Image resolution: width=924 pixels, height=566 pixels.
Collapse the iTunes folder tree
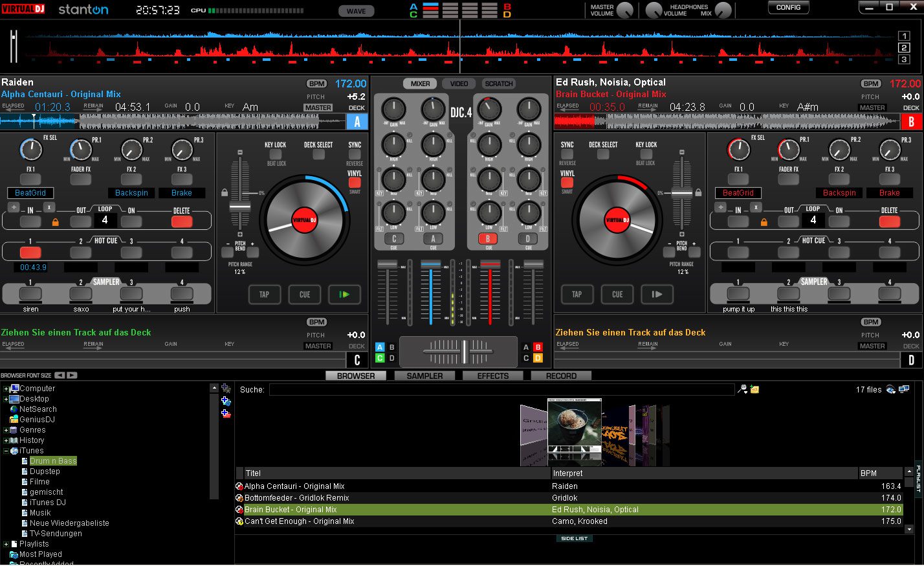click(6, 451)
